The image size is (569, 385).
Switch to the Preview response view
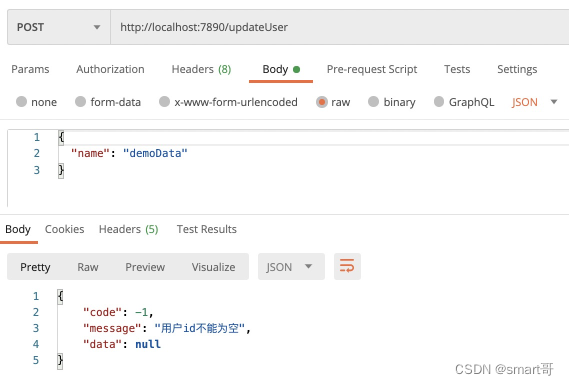pyautogui.click(x=145, y=267)
